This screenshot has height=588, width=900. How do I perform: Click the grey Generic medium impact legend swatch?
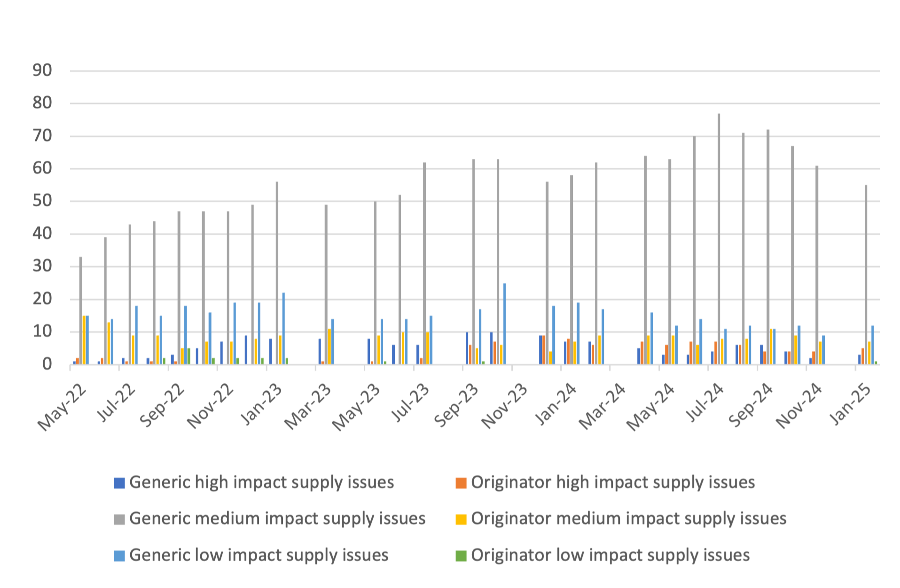[119, 519]
